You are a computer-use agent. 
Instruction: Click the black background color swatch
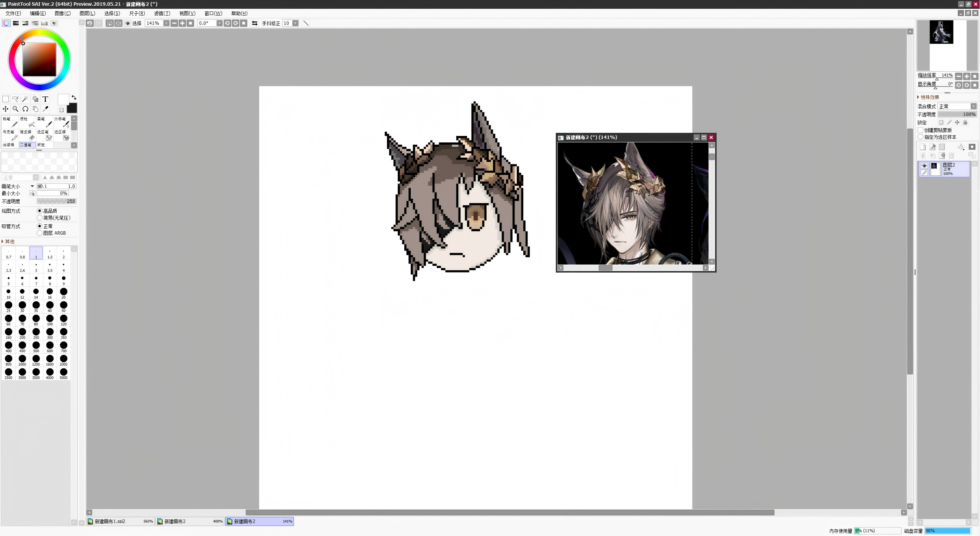click(72, 108)
